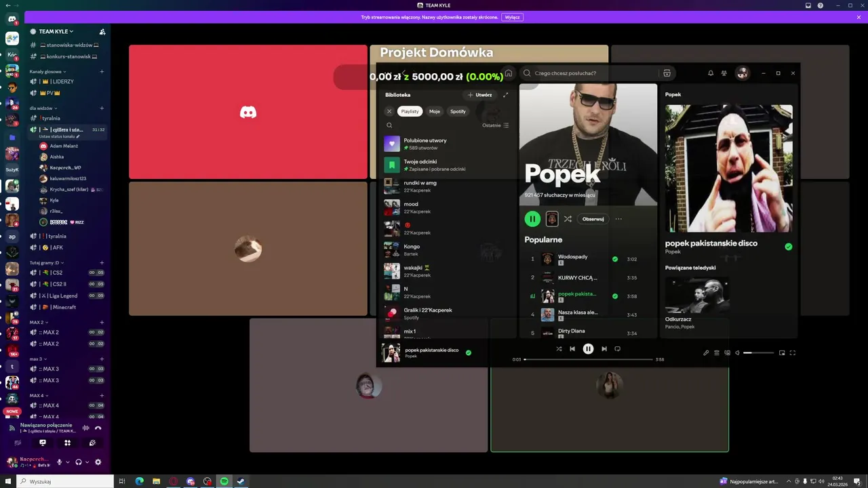Mute the Spotify volume speaker icon
This screenshot has width=868, height=488.
(x=738, y=352)
